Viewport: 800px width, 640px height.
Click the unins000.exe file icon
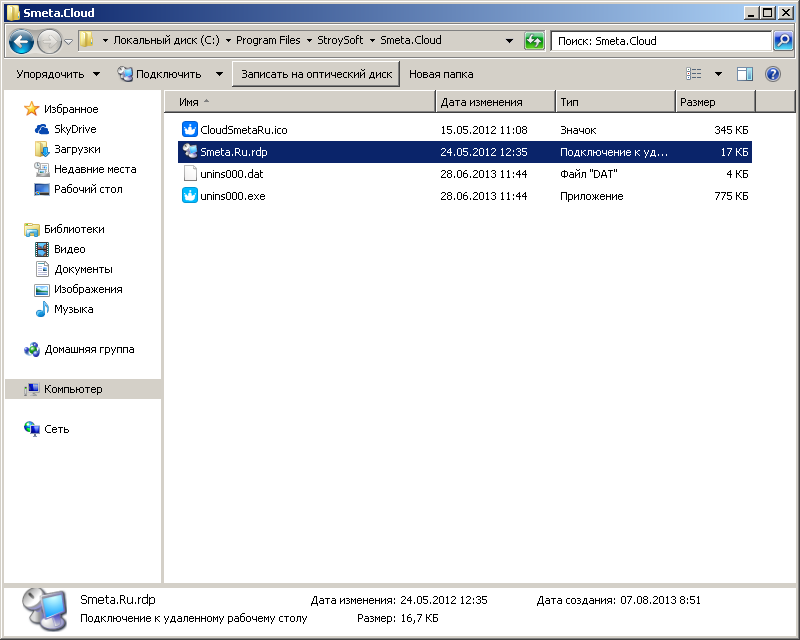190,195
